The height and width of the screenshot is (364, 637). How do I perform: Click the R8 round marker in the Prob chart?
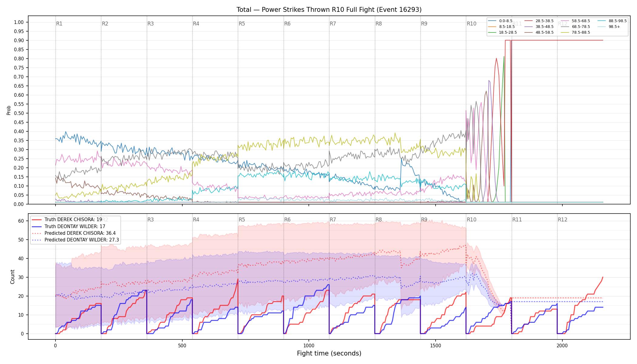point(379,24)
